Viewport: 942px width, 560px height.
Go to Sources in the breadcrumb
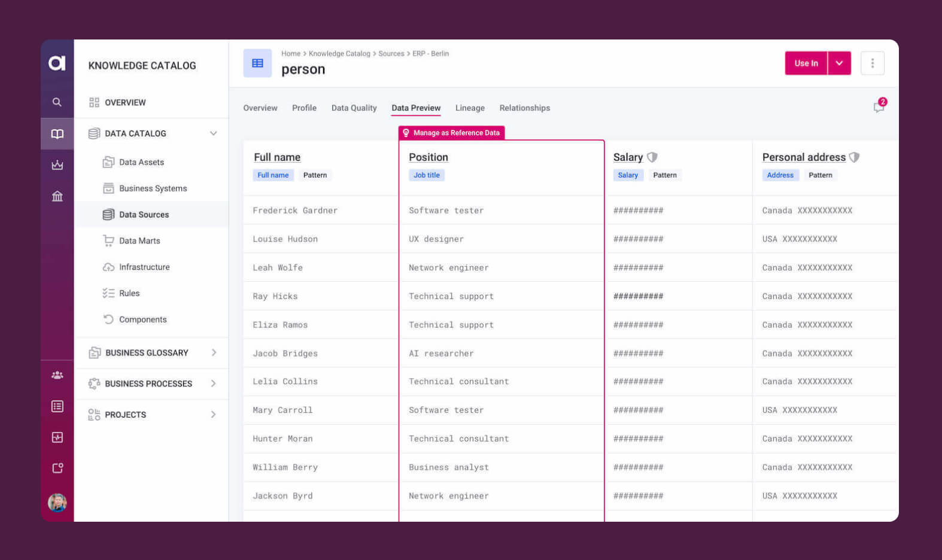click(x=391, y=54)
